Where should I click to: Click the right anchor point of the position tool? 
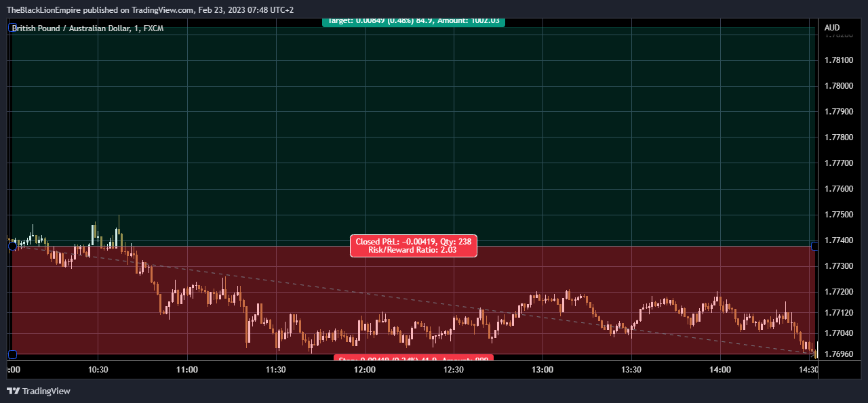click(814, 247)
